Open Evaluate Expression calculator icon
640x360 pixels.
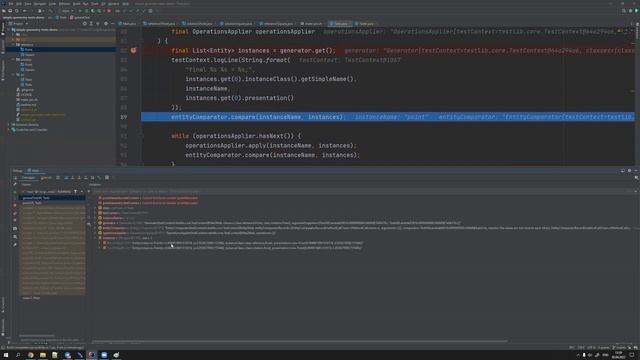[107, 178]
